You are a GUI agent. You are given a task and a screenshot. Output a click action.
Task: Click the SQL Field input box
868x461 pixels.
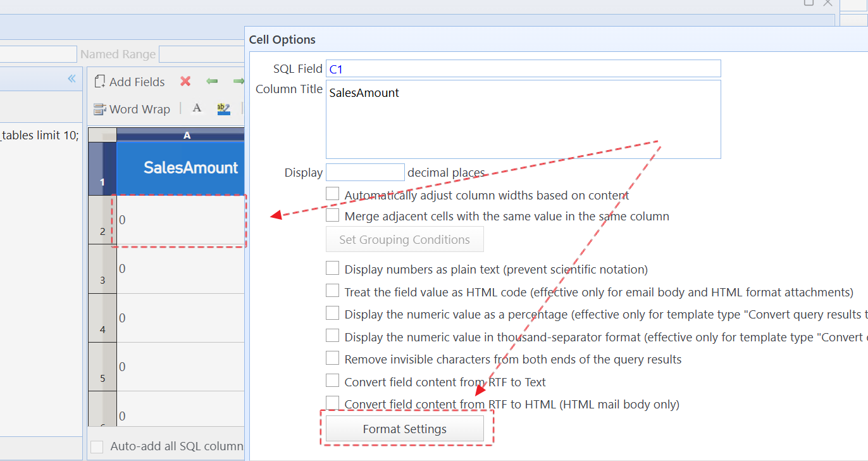coord(523,68)
